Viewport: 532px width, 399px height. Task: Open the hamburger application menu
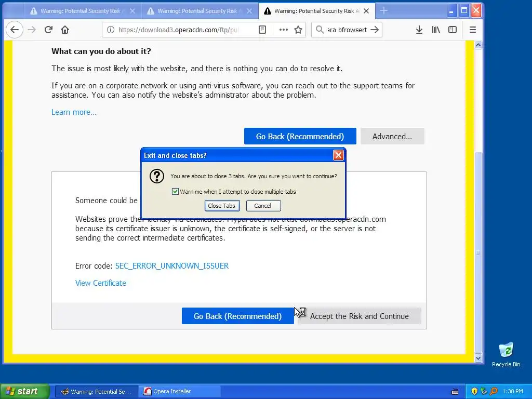(473, 30)
